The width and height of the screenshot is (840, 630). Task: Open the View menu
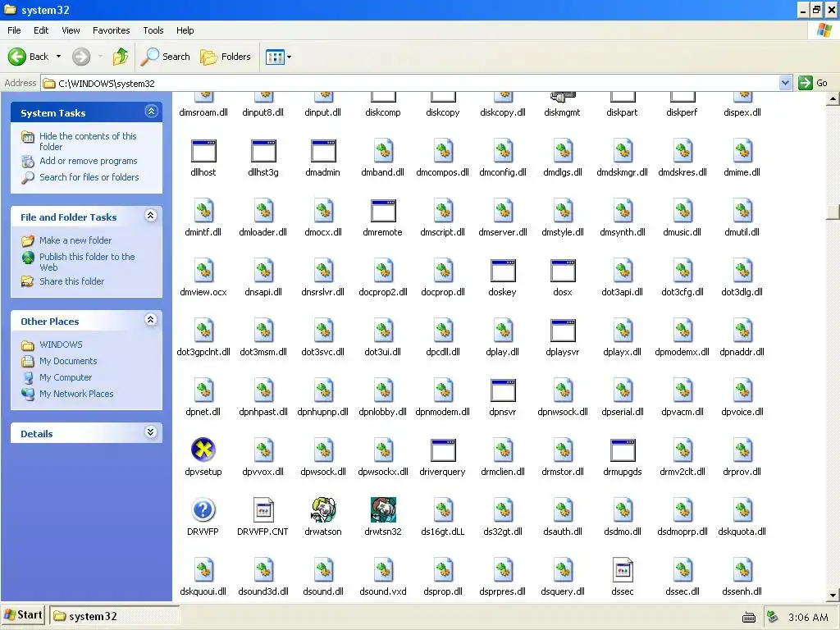(71, 30)
